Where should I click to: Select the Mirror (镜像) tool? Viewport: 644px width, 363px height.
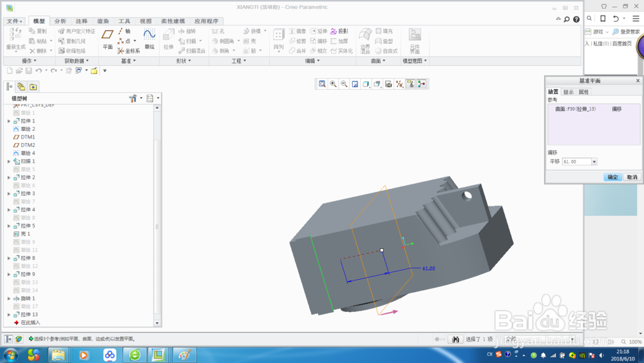click(x=298, y=31)
